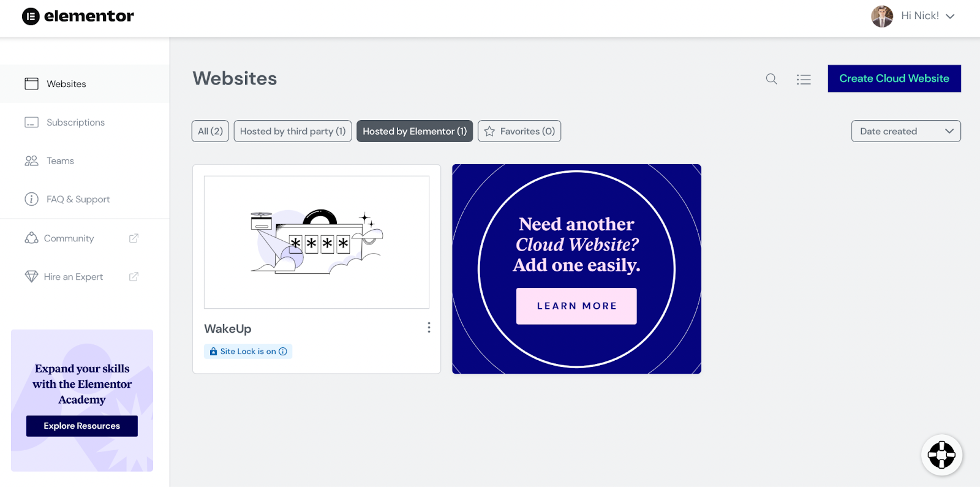The image size is (980, 487).
Task: Click the WakeUp site name
Action: pos(228,329)
